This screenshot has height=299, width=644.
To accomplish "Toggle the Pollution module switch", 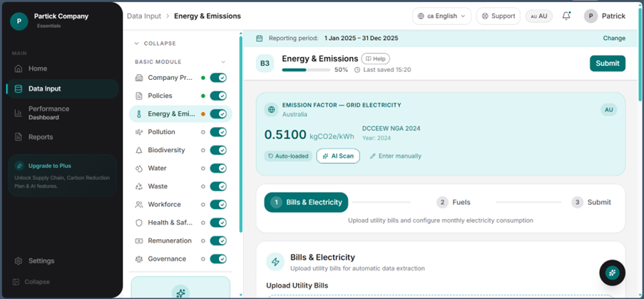I will pos(218,132).
